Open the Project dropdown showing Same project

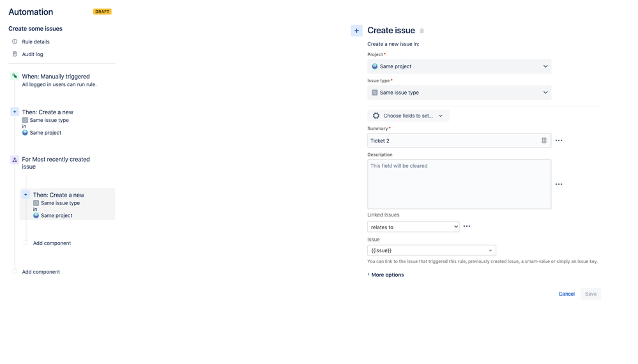(x=459, y=66)
